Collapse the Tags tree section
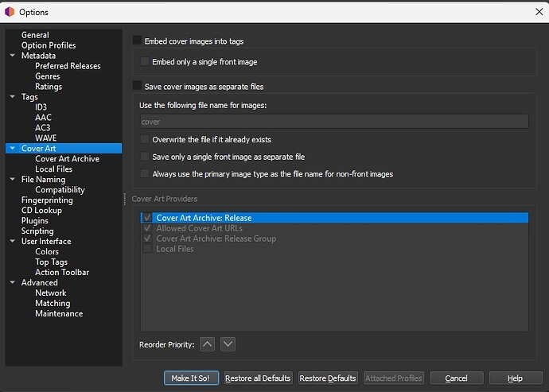549x392 pixels. (13, 96)
